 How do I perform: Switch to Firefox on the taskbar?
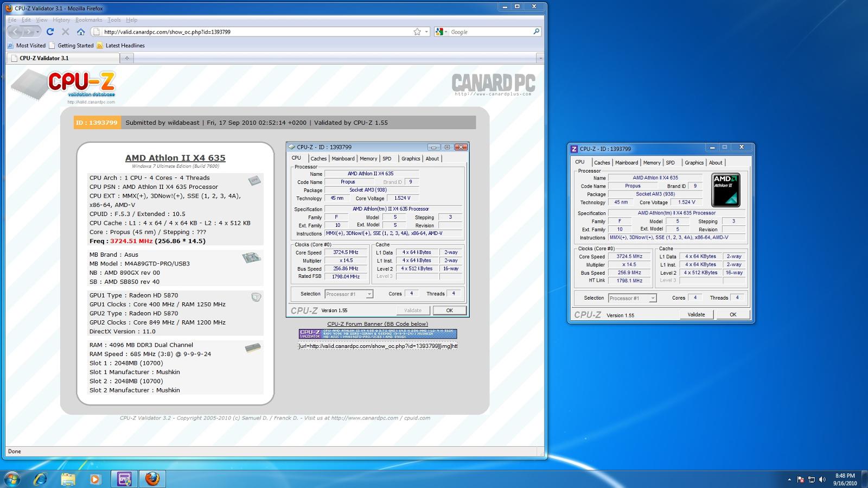pos(152,479)
